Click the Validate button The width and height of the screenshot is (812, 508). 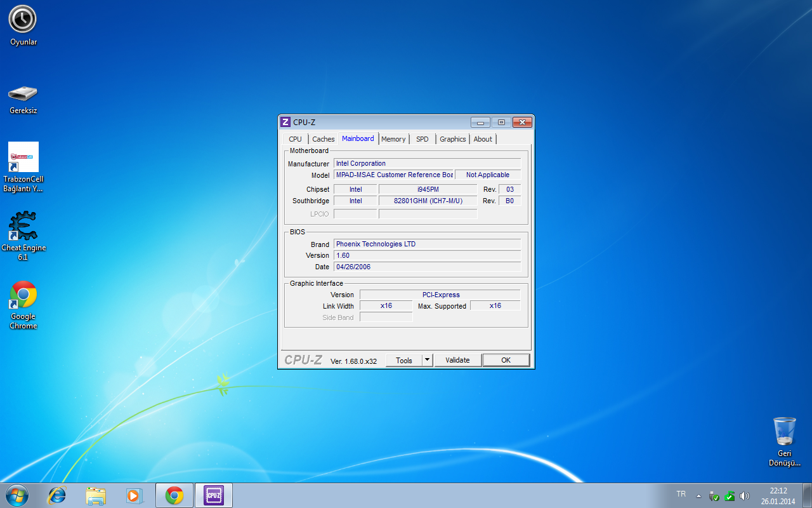pos(457,360)
